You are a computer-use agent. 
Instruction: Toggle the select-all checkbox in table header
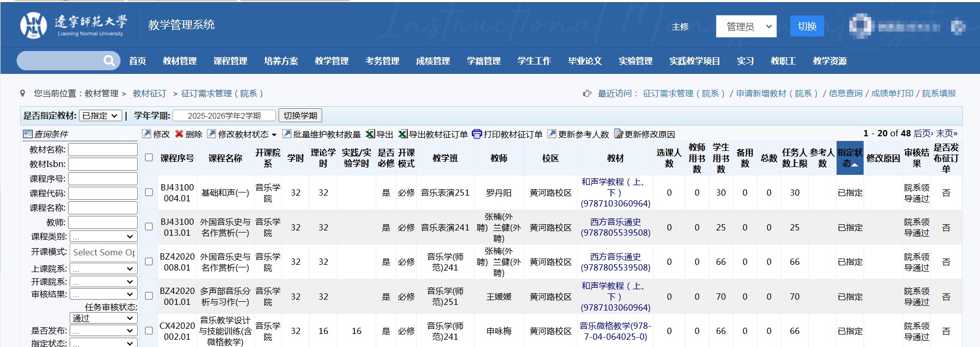click(149, 158)
